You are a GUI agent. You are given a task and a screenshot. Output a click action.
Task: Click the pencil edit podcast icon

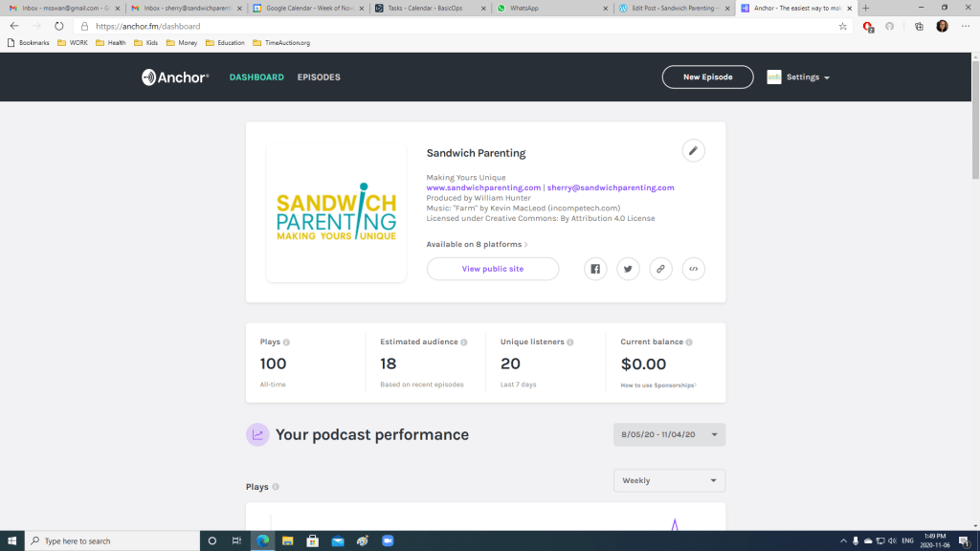[693, 151]
